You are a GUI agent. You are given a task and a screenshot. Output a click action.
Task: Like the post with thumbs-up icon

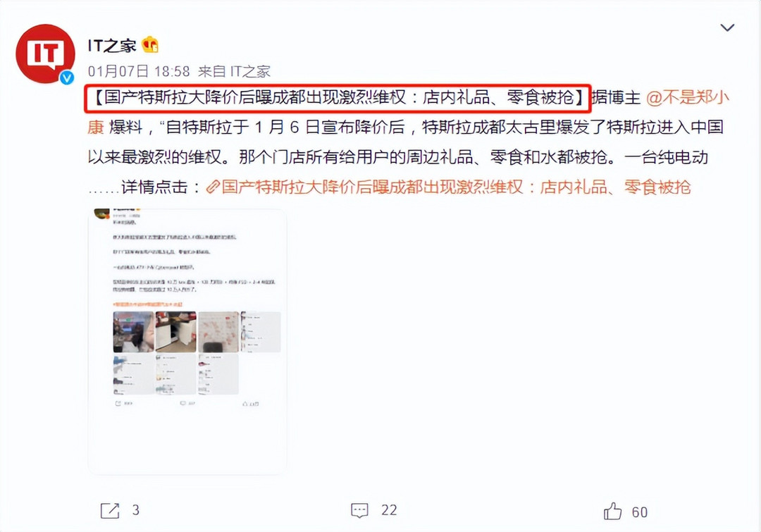[612, 512]
